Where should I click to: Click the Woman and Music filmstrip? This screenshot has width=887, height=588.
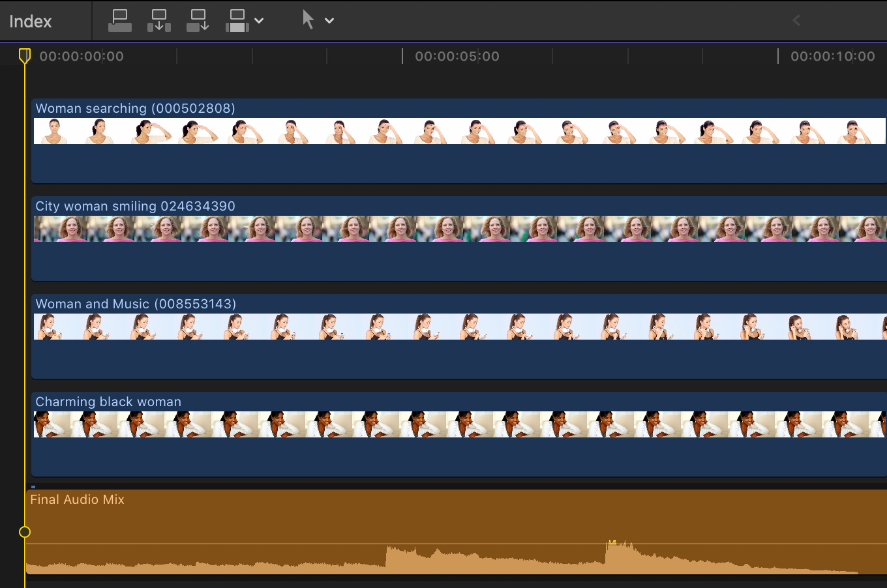460,327
